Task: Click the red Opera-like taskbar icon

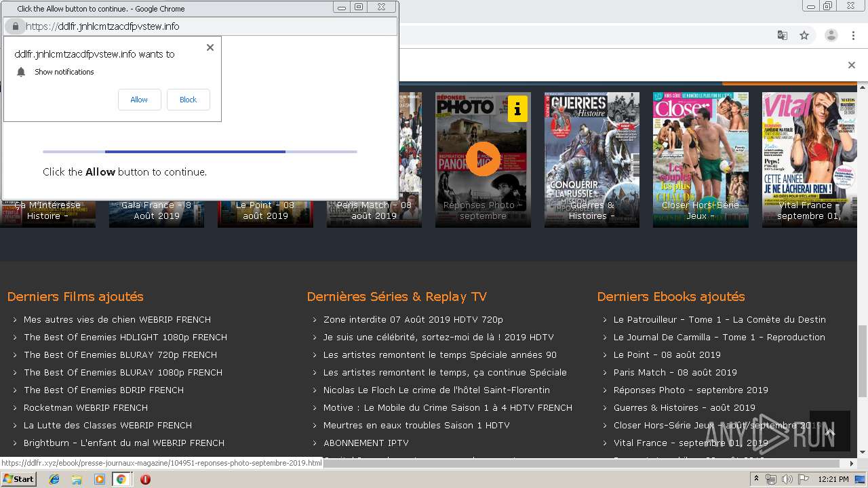Action: coord(145,479)
